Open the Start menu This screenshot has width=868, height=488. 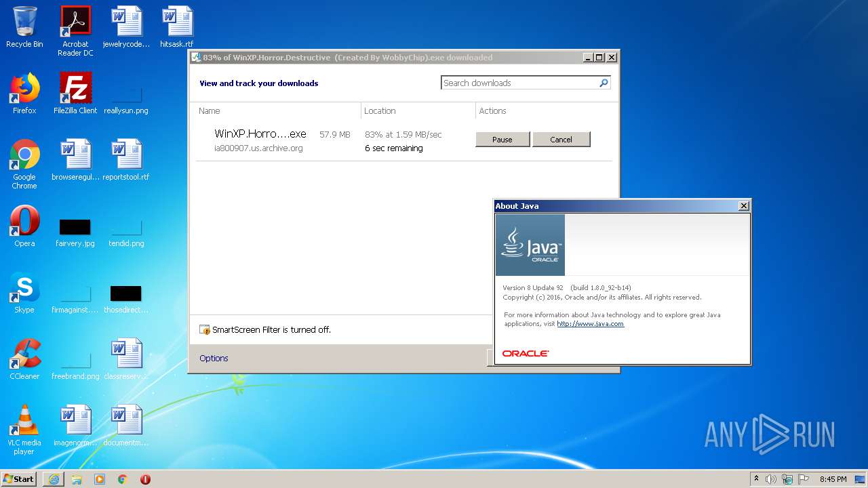tap(19, 479)
